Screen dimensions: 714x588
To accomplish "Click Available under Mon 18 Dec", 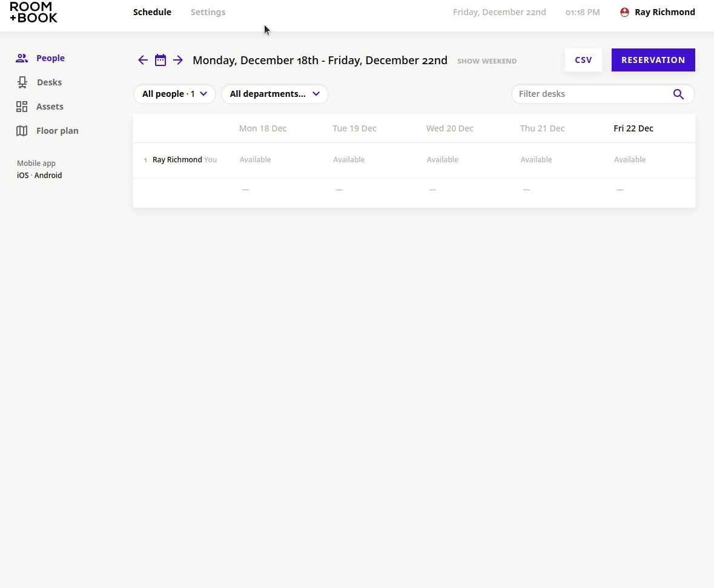I will [255, 160].
